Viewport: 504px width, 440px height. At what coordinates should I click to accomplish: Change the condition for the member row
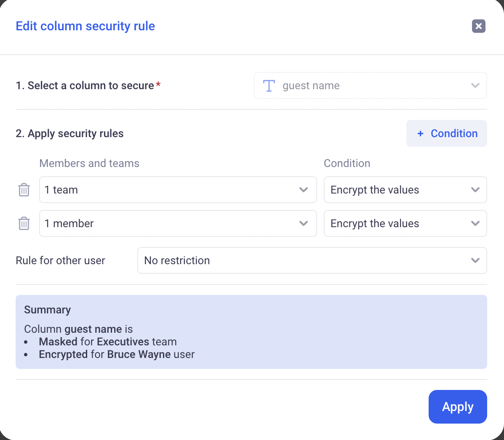click(396, 223)
